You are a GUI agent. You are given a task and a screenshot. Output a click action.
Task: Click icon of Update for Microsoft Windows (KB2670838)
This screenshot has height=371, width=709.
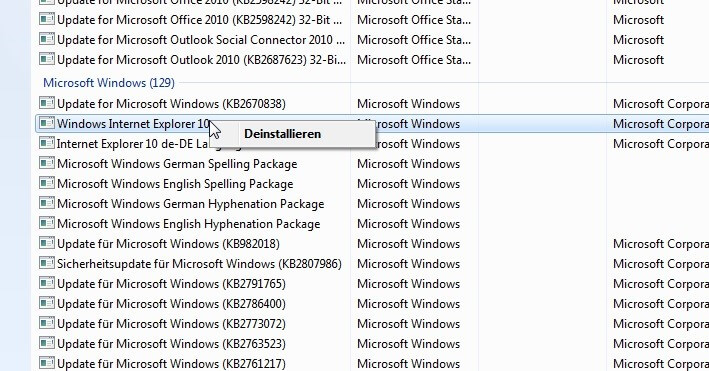(47, 103)
